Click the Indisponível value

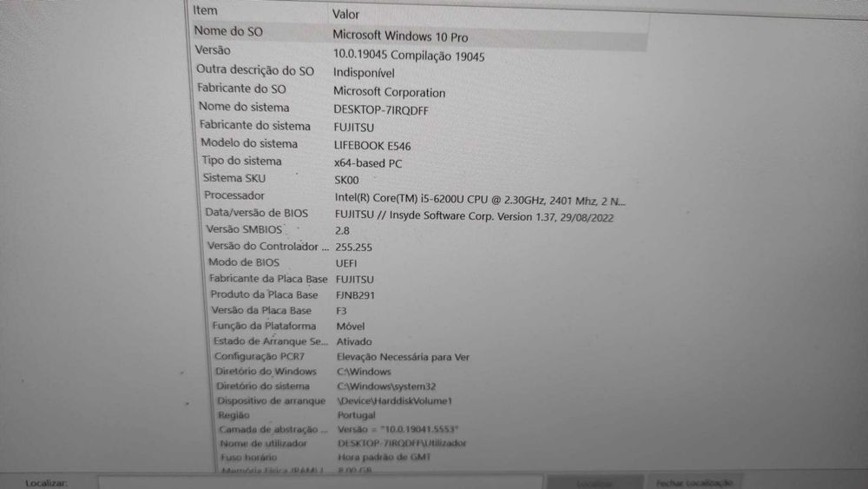[364, 73]
